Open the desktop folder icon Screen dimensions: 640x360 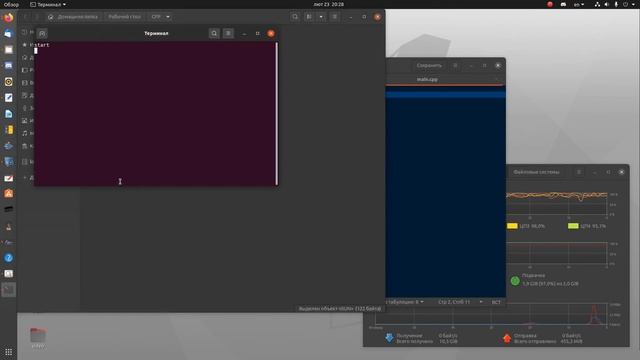click(x=38, y=336)
